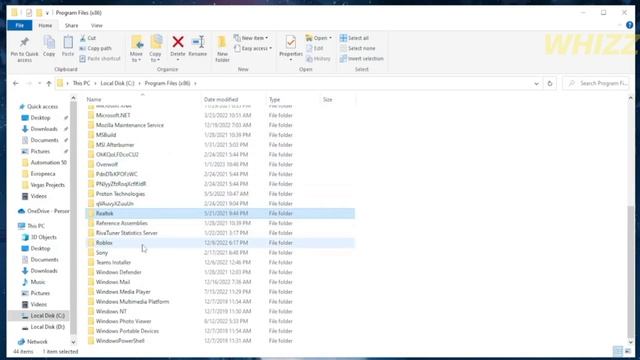Switch to the View ribbon tab
This screenshot has height=360, width=640.
tap(97, 25)
